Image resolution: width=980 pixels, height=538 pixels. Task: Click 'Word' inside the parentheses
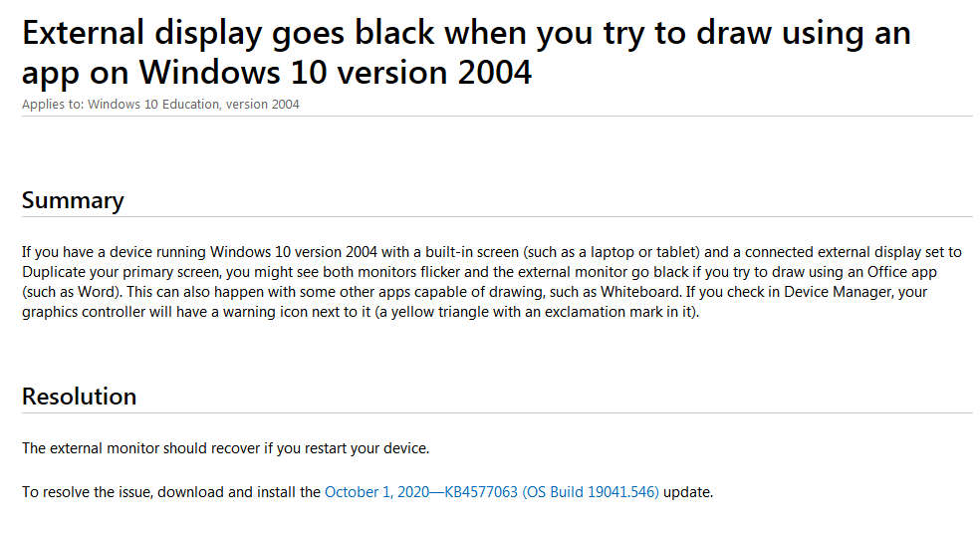click(96, 292)
